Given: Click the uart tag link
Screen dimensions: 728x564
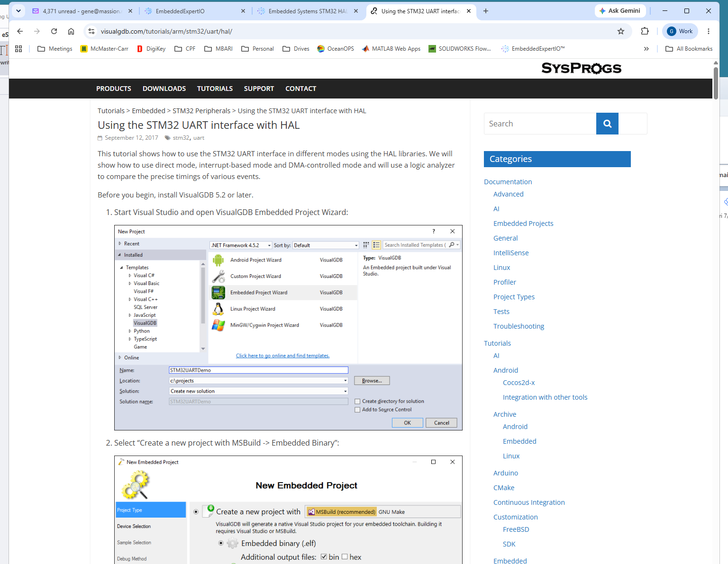Looking at the screenshot, I should pos(199,138).
